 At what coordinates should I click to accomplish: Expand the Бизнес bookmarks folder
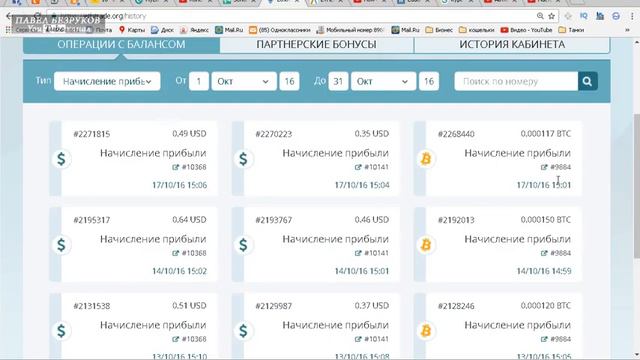pyautogui.click(x=439, y=30)
